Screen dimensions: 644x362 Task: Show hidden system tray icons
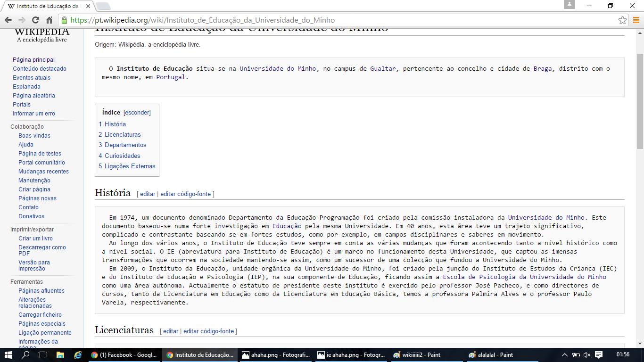pos(565,355)
